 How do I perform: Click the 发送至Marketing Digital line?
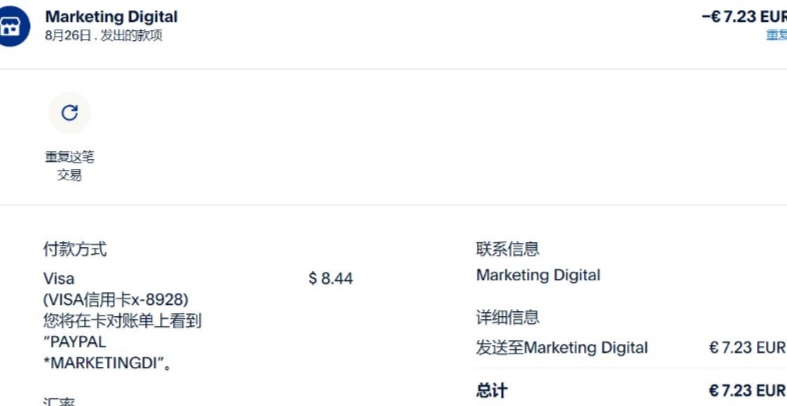[x=562, y=347]
